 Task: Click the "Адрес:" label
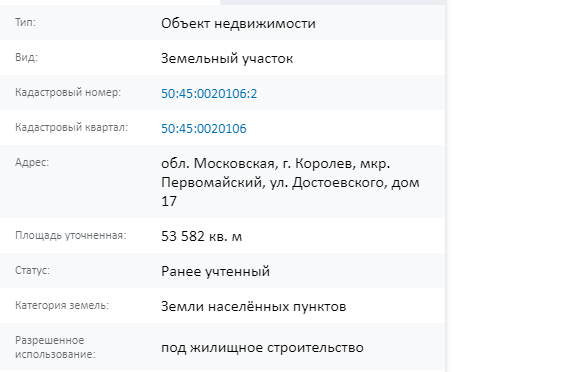[x=32, y=162]
